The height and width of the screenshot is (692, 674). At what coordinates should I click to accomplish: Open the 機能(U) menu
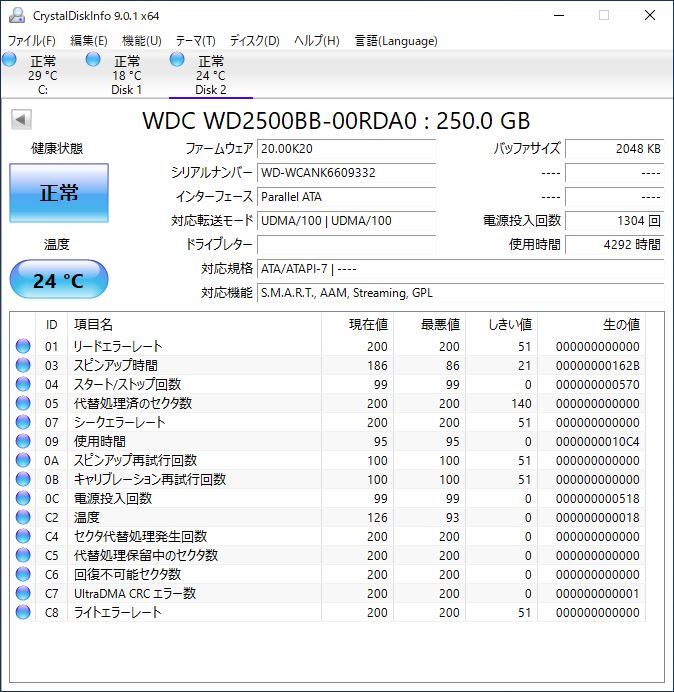tap(142, 41)
